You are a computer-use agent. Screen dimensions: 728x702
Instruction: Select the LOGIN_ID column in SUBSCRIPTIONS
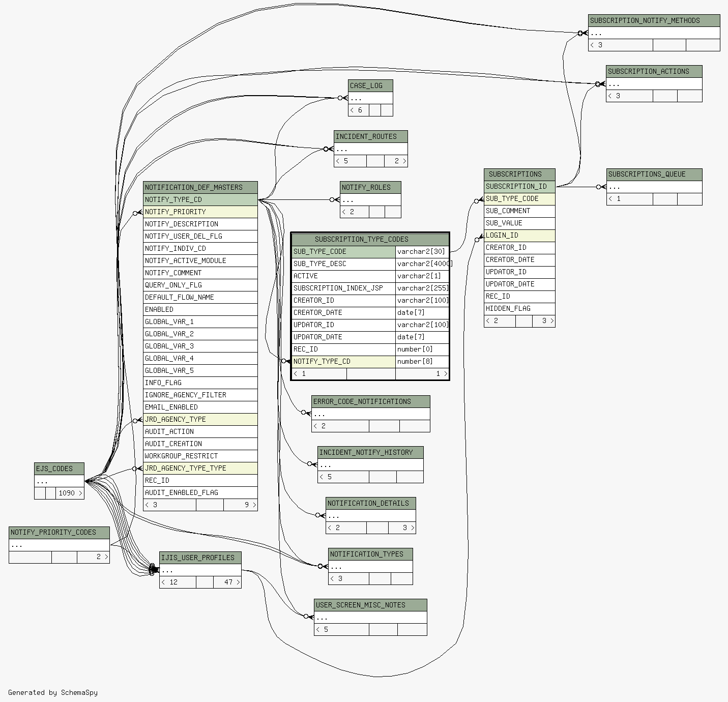tap(519, 235)
